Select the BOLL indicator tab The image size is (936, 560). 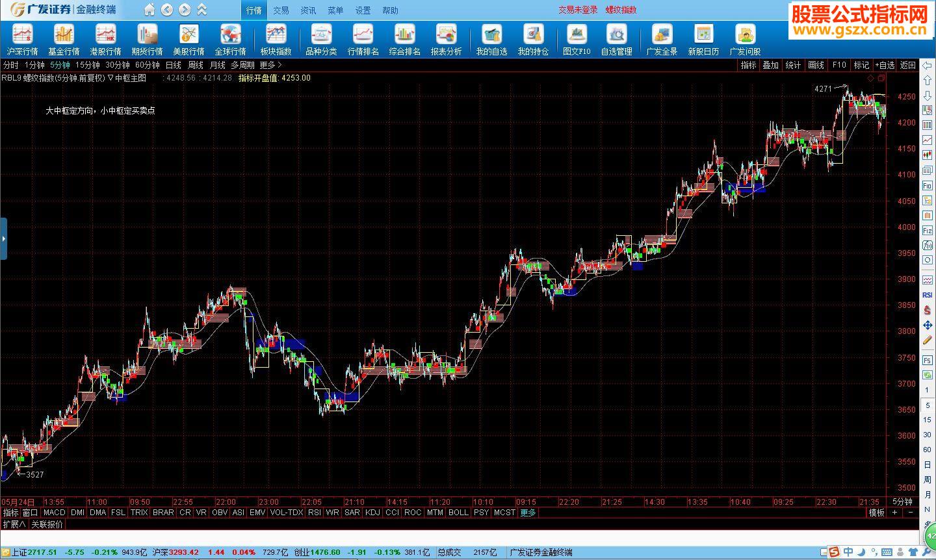click(x=458, y=513)
